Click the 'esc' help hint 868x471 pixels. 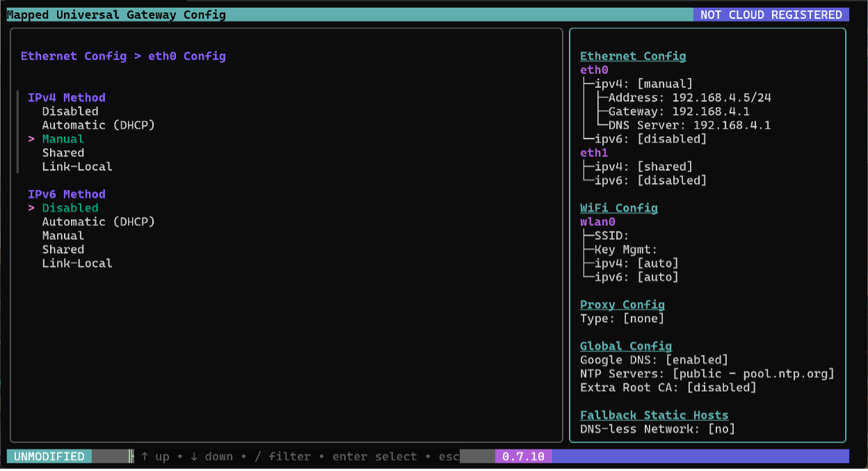tap(449, 456)
